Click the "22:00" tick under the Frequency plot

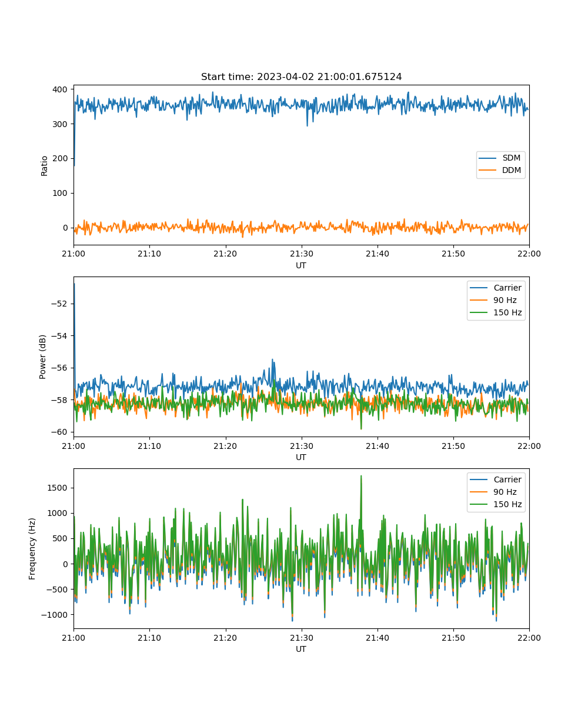(529, 637)
